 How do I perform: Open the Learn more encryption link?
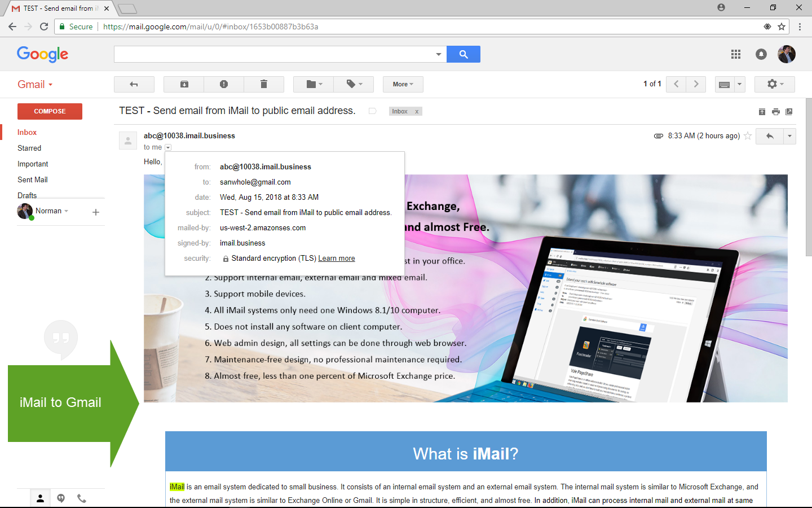[337, 259]
